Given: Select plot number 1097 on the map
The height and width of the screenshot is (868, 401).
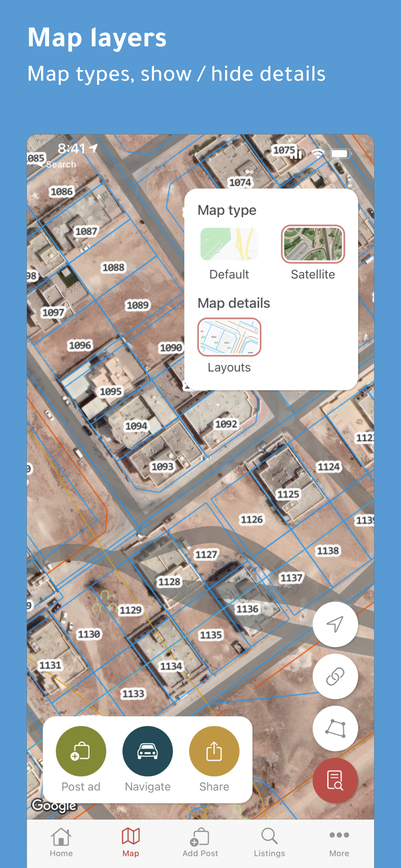Looking at the screenshot, I should (53, 312).
